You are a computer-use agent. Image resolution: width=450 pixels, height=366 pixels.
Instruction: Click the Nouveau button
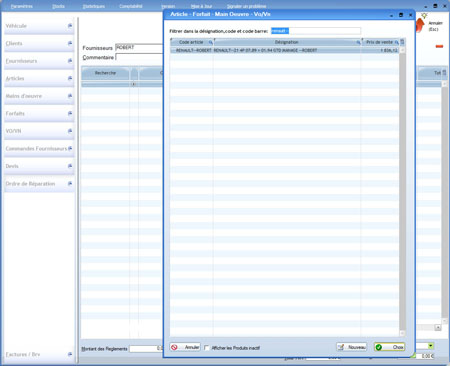point(351,347)
